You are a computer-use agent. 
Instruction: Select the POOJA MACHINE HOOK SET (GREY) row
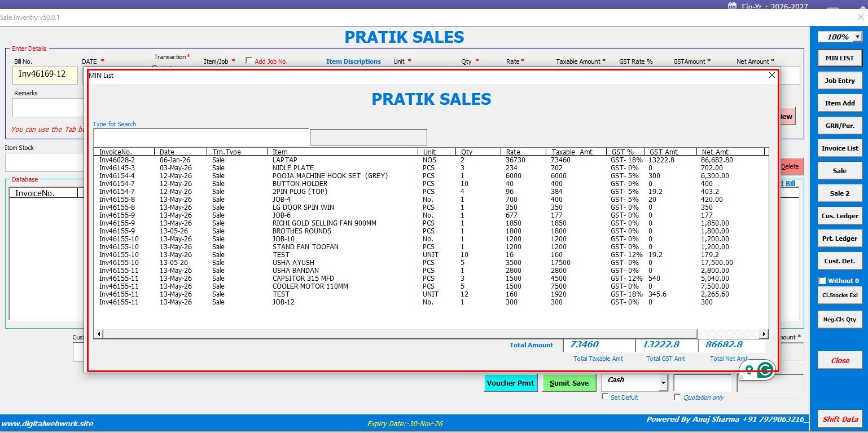pyautogui.click(x=431, y=176)
